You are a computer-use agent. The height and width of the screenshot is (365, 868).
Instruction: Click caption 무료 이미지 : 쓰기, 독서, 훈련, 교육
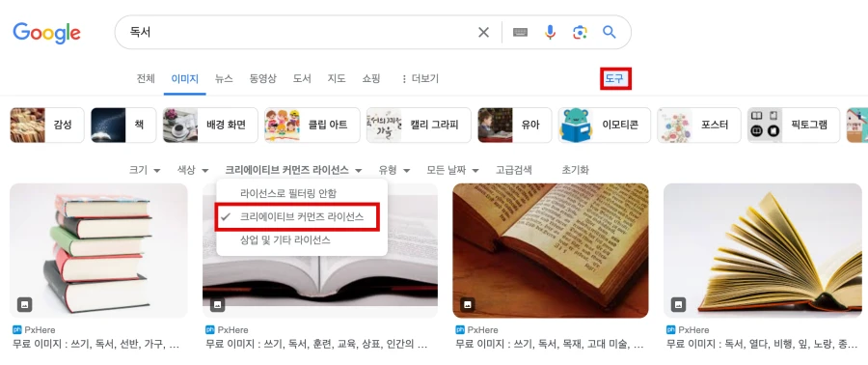[x=316, y=344]
